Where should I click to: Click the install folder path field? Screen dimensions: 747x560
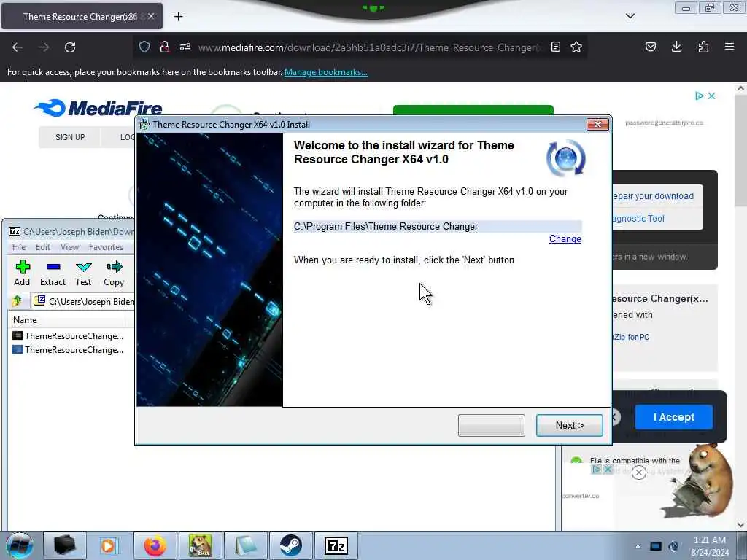438,227
